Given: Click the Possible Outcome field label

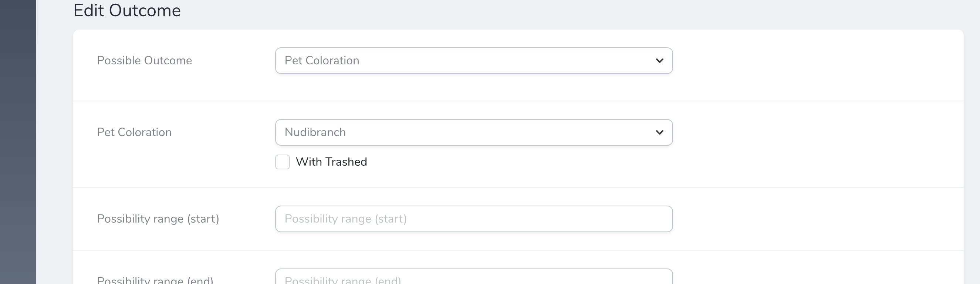Looking at the screenshot, I should pyautogui.click(x=144, y=60).
